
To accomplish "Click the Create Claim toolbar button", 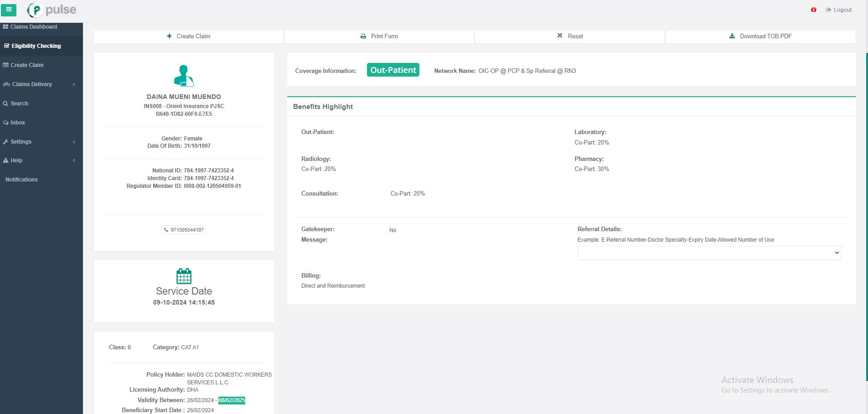I will [189, 36].
